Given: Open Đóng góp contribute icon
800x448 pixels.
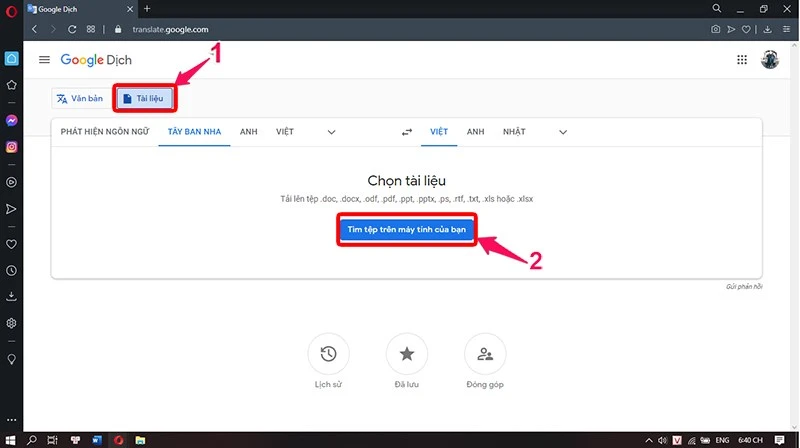Looking at the screenshot, I should click(x=485, y=354).
